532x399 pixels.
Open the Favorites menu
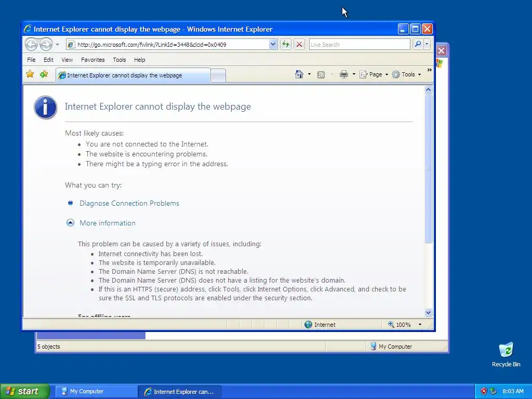[92, 60]
